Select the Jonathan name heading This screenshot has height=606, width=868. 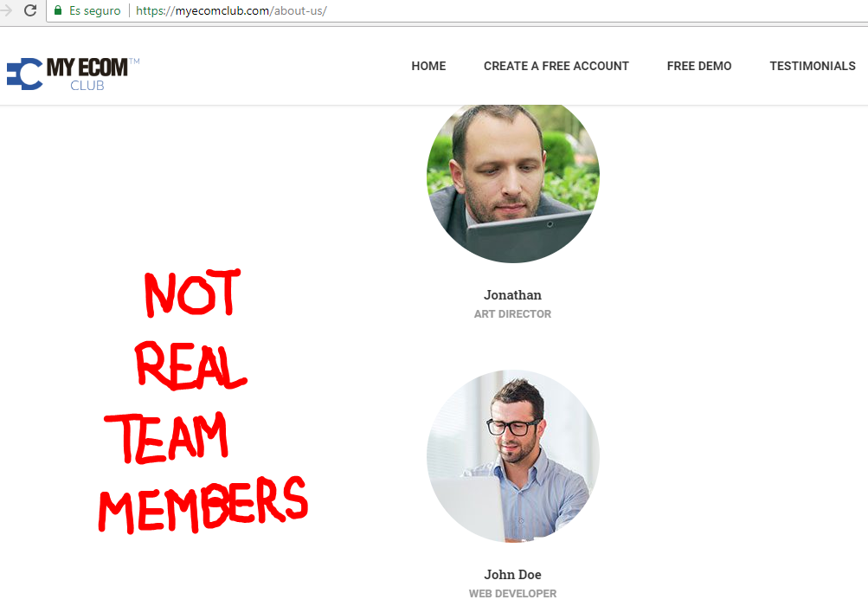[x=512, y=294]
